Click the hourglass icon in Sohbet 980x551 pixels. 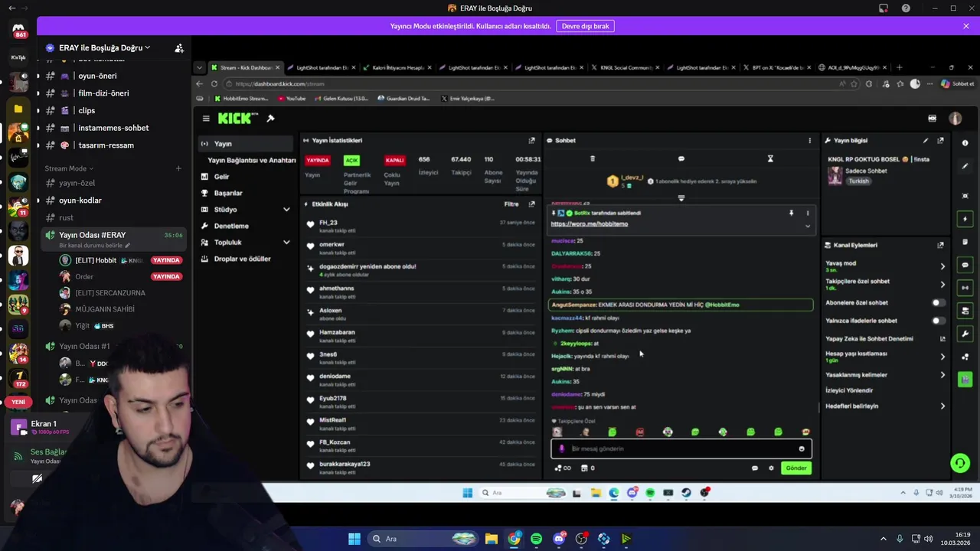pyautogui.click(x=770, y=159)
